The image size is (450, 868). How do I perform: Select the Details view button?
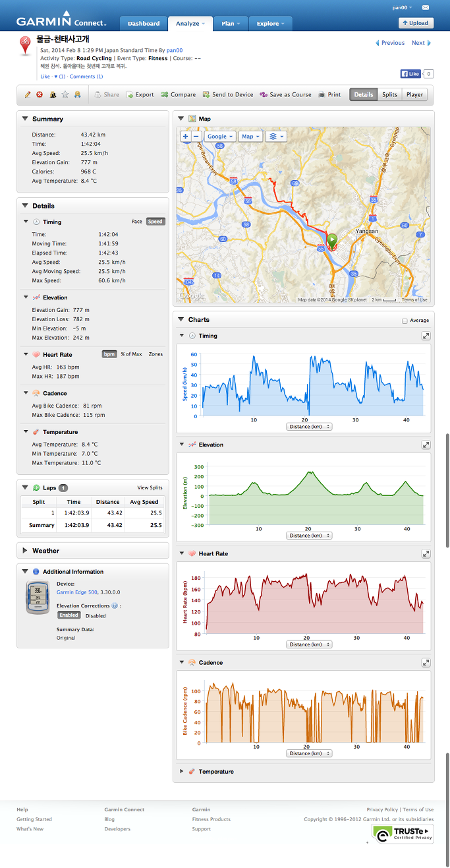364,95
